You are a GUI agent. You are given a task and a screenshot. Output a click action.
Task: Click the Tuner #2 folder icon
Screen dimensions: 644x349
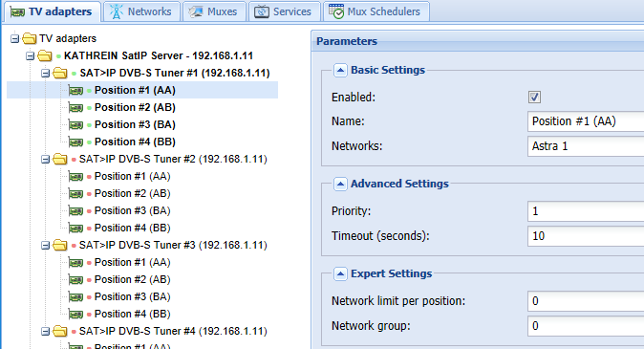60,159
